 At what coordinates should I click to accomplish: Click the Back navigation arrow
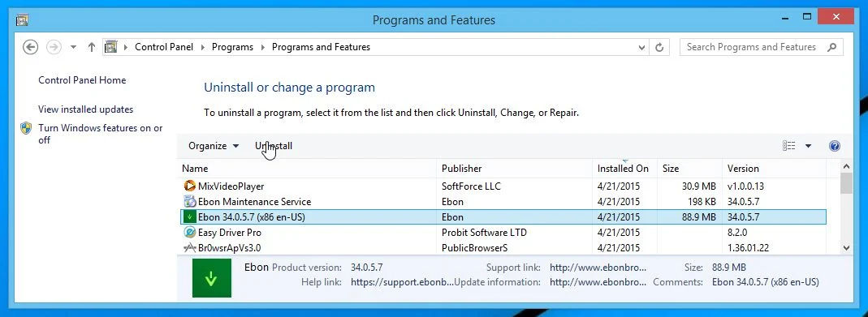pos(30,47)
